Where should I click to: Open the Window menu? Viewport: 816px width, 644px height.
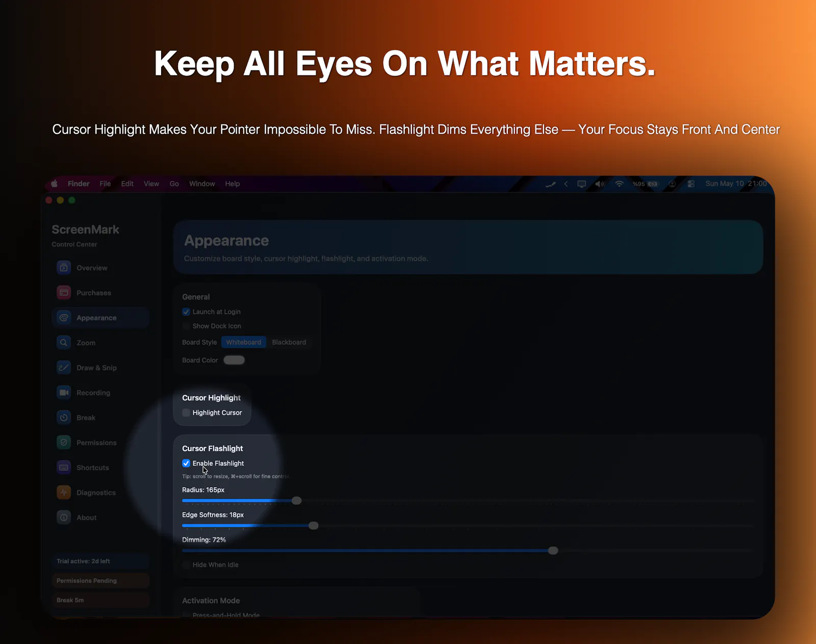[x=202, y=184]
